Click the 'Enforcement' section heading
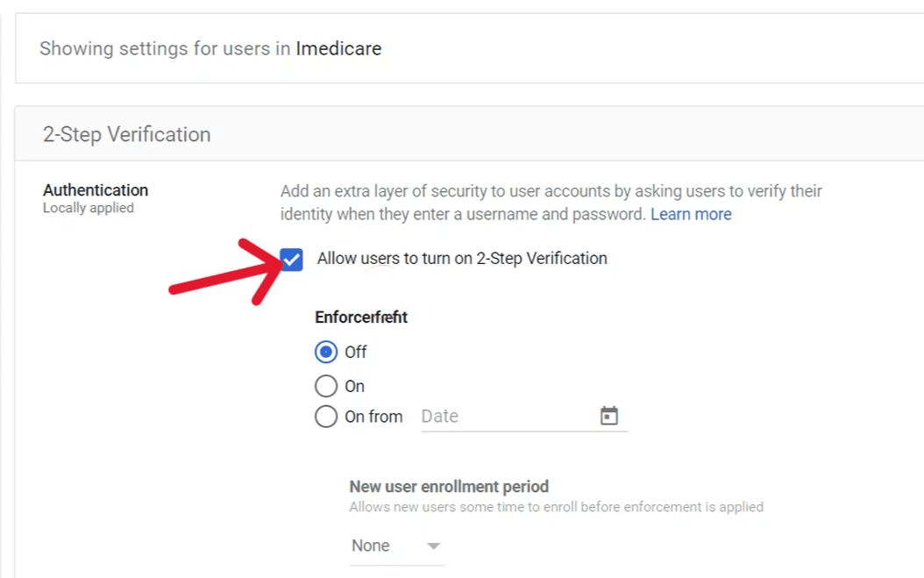 pos(361,317)
